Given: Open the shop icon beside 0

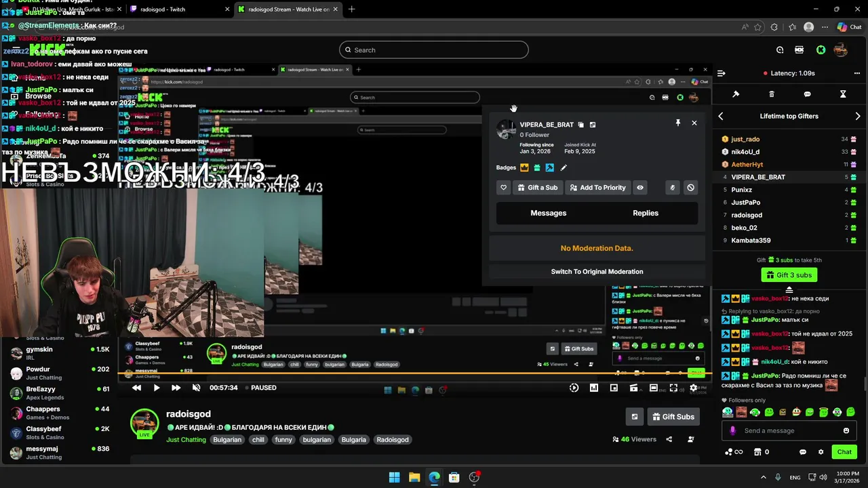Looking at the screenshot, I should [x=758, y=452].
